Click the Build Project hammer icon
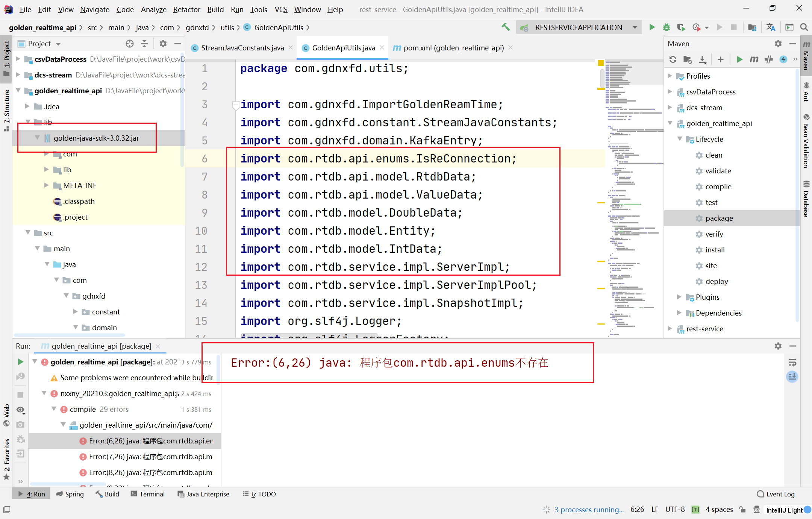Image resolution: width=812 pixels, height=519 pixels. tap(506, 27)
